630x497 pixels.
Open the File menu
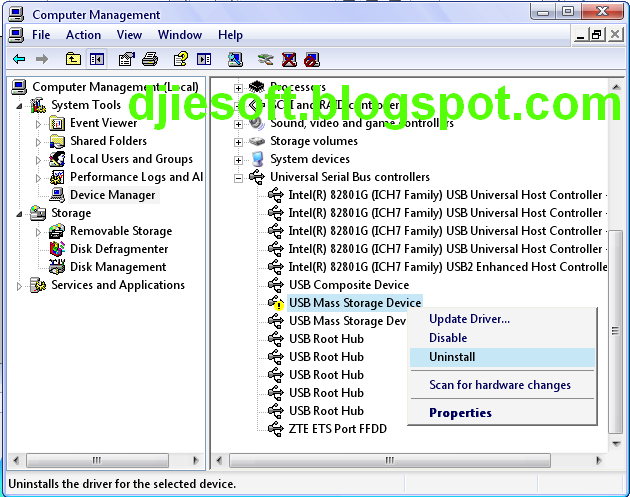click(41, 35)
